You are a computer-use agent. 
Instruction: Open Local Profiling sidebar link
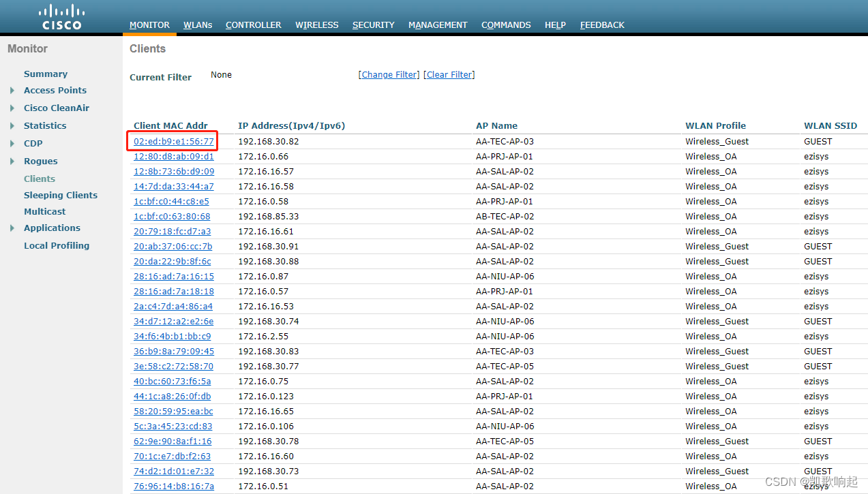coord(57,245)
